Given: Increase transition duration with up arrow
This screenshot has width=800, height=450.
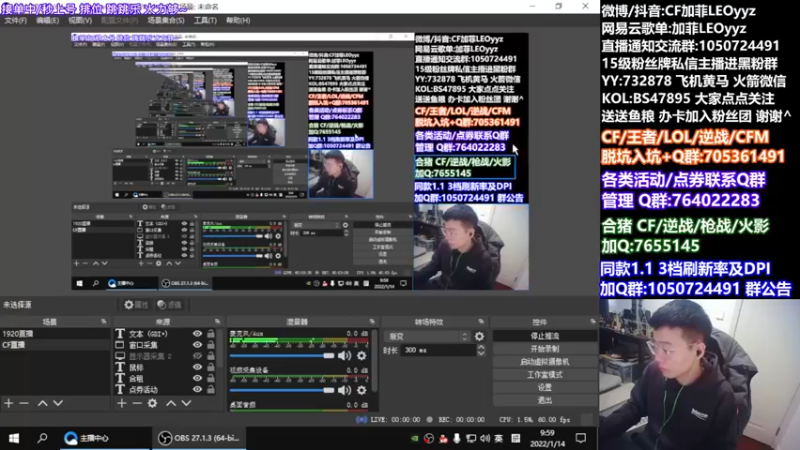Looking at the screenshot, I should click(481, 347).
